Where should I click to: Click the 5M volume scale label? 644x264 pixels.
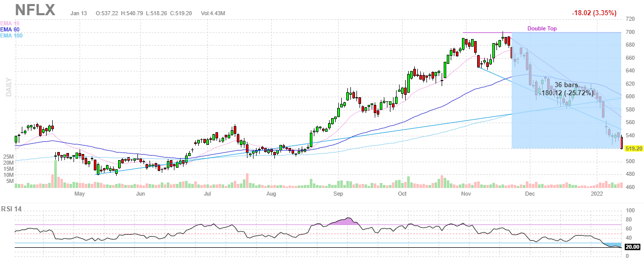[x=9, y=180]
